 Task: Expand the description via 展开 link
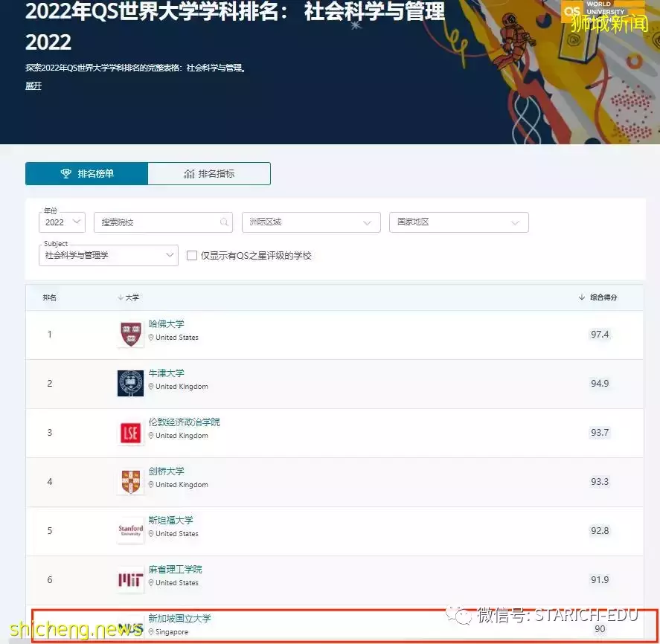[x=33, y=86]
